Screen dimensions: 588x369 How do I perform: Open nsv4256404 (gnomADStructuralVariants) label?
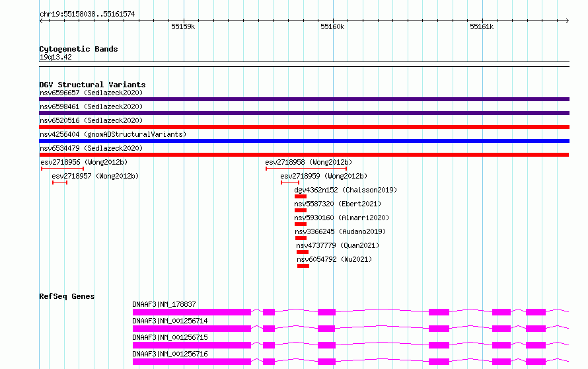(113, 134)
